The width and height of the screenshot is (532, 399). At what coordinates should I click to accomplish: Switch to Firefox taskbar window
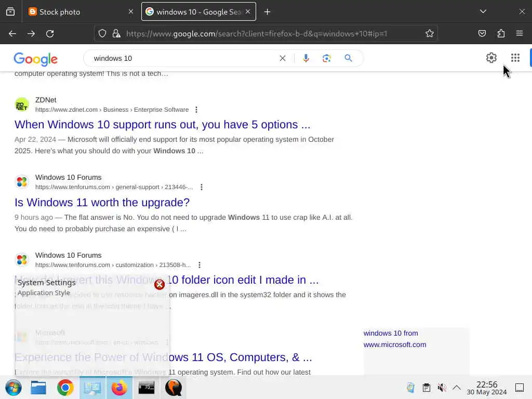click(119, 388)
